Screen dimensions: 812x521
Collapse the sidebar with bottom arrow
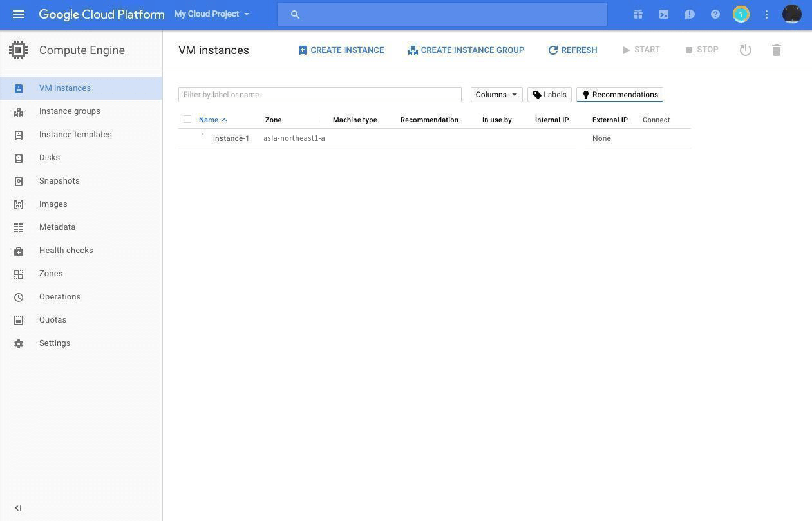pyautogui.click(x=18, y=508)
